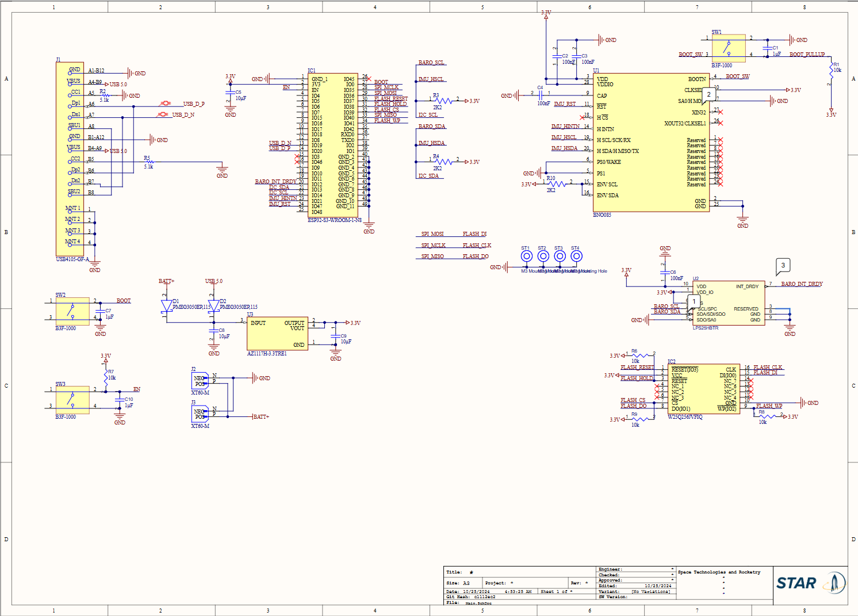This screenshot has width=858, height=616.
Task: Click comment callout 2 on BNO085
Action: pos(708,94)
